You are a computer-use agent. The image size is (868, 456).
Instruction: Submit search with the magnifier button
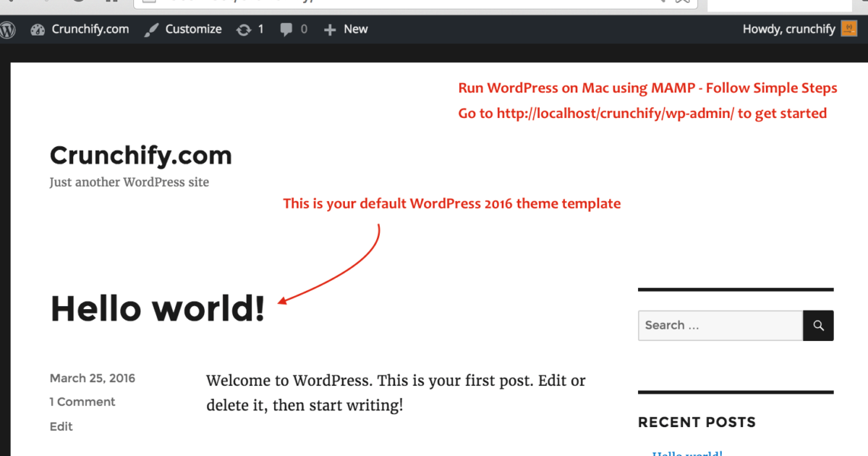tap(818, 326)
